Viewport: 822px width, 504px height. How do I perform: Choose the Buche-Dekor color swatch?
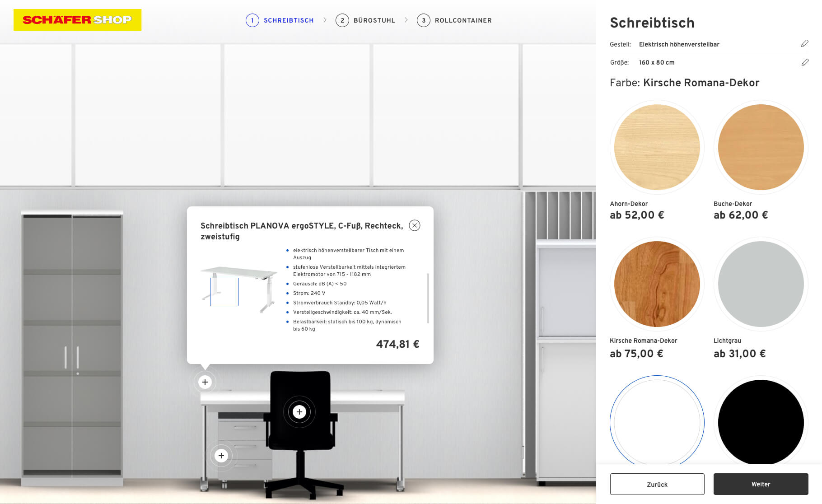click(x=761, y=147)
